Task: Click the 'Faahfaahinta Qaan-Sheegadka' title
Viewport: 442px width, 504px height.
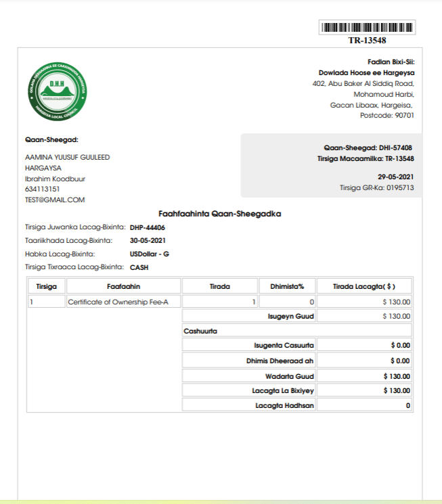Action: click(220, 214)
